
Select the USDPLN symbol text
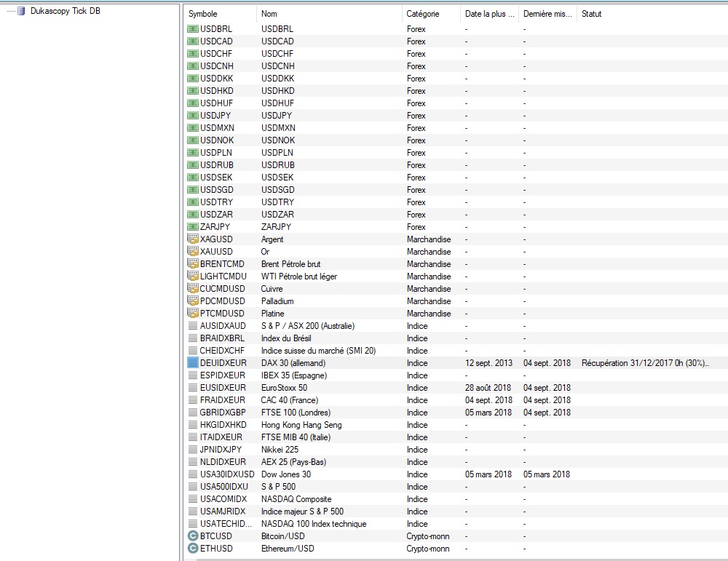pos(216,153)
